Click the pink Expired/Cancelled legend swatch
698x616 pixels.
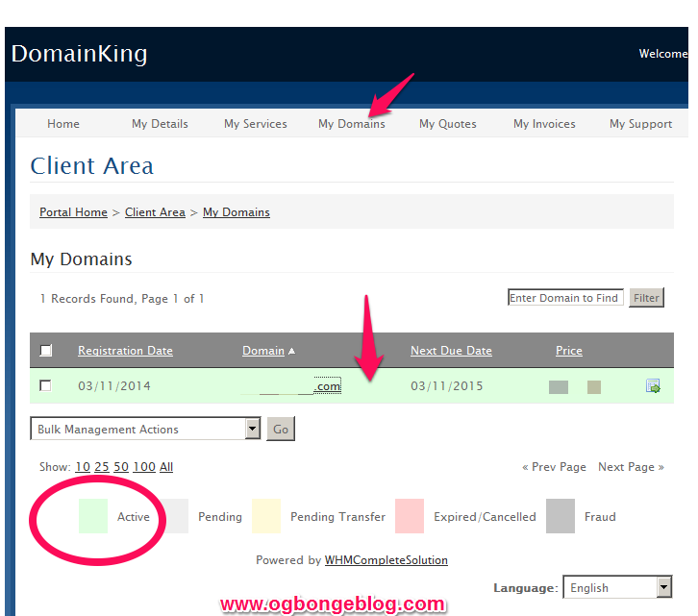pyautogui.click(x=410, y=516)
